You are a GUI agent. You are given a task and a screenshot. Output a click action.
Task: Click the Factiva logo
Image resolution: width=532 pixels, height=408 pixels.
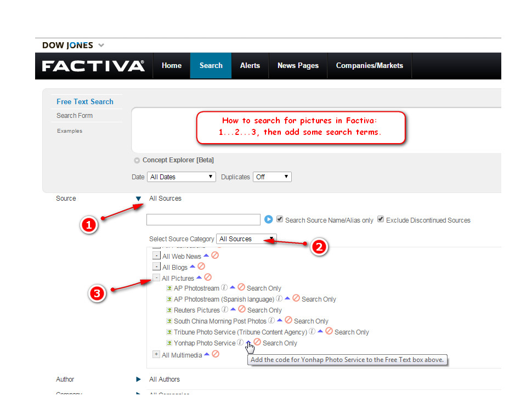tap(93, 66)
